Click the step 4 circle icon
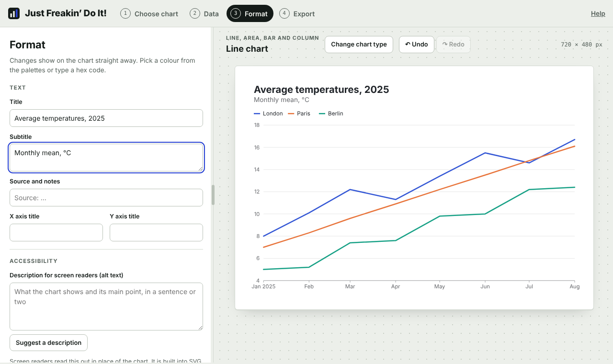 pos(284,13)
